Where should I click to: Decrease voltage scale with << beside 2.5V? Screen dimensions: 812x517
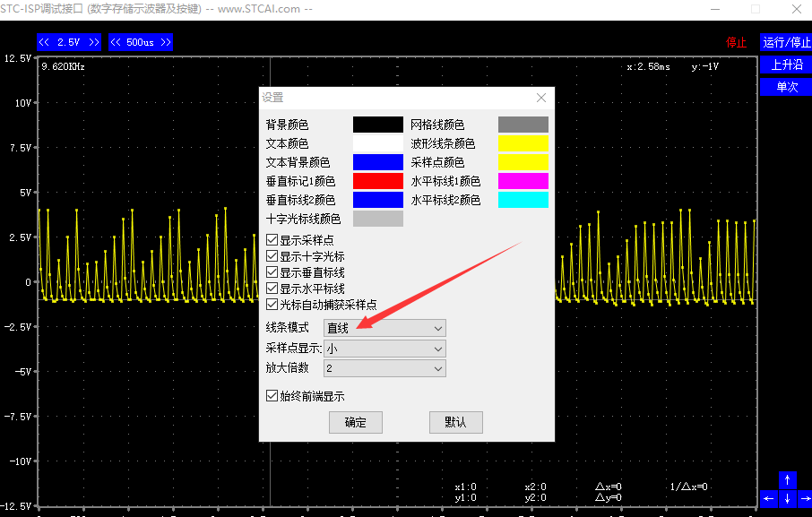pyautogui.click(x=45, y=42)
